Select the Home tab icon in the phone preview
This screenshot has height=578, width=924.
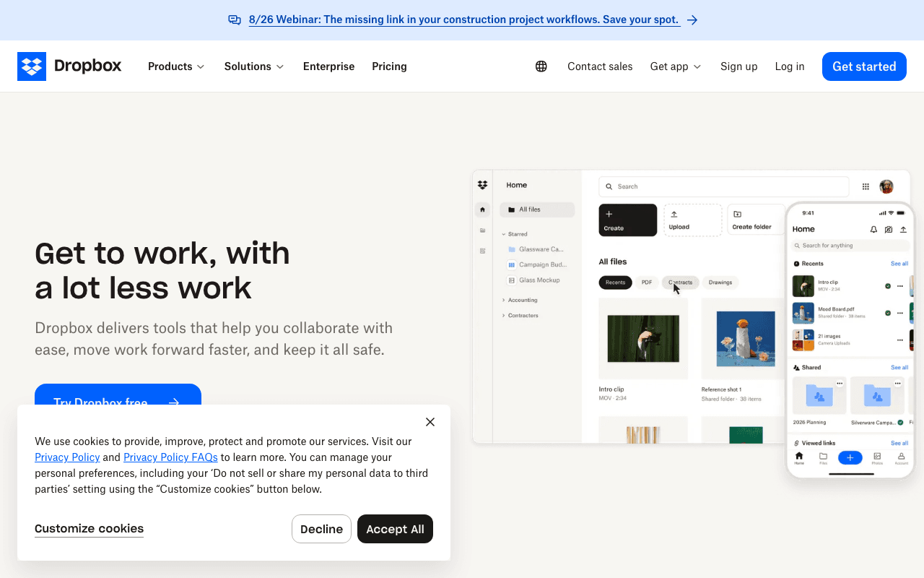(799, 457)
